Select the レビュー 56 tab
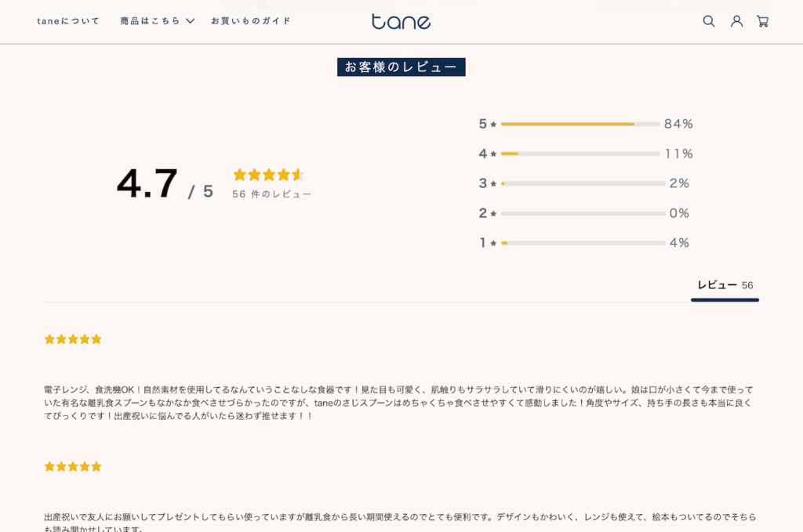This screenshot has width=803, height=532. 725,285
